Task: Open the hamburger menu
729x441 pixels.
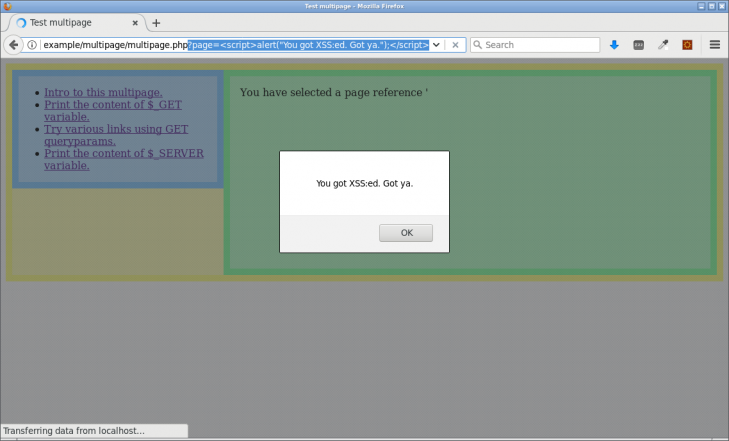Action: (x=715, y=45)
